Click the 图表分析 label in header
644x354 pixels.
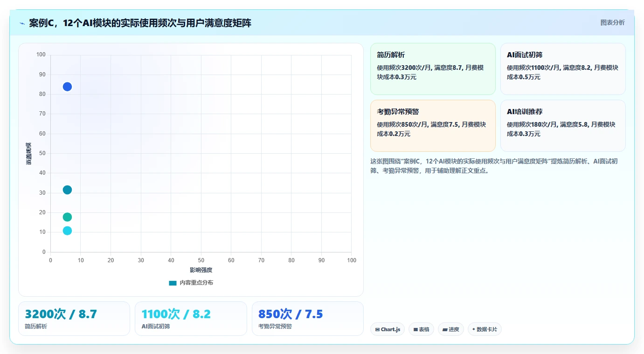point(612,22)
